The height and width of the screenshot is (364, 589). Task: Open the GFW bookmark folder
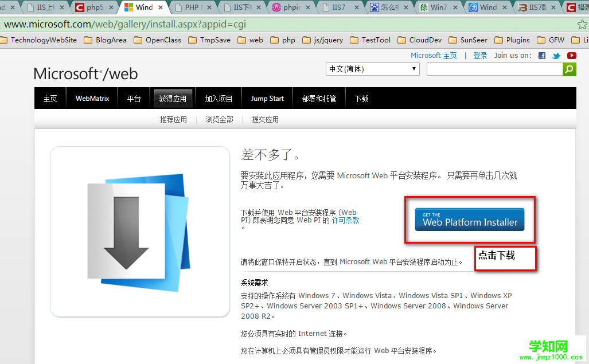pos(551,40)
